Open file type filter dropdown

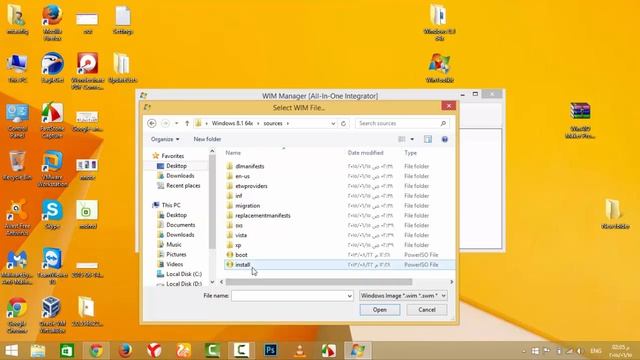403,296
